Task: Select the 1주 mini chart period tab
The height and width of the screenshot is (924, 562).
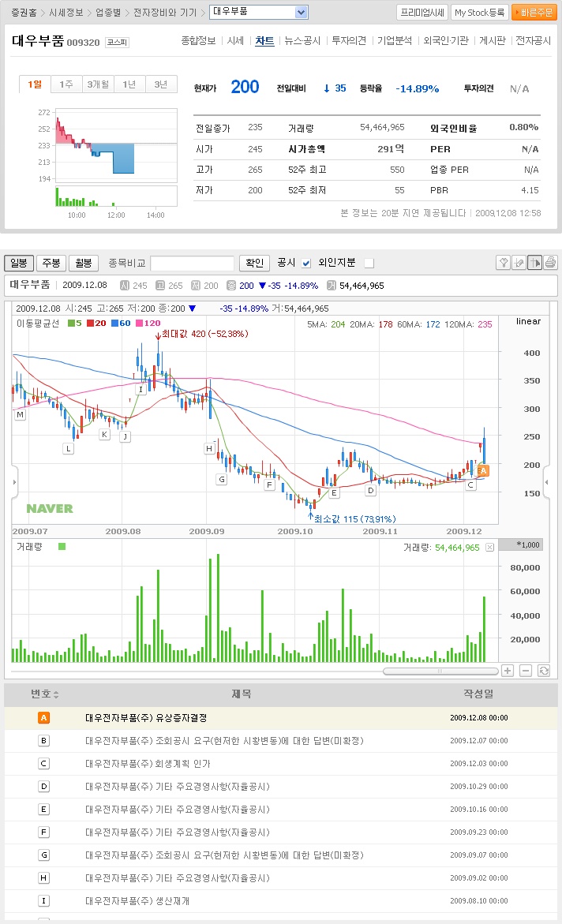Action: pyautogui.click(x=66, y=84)
